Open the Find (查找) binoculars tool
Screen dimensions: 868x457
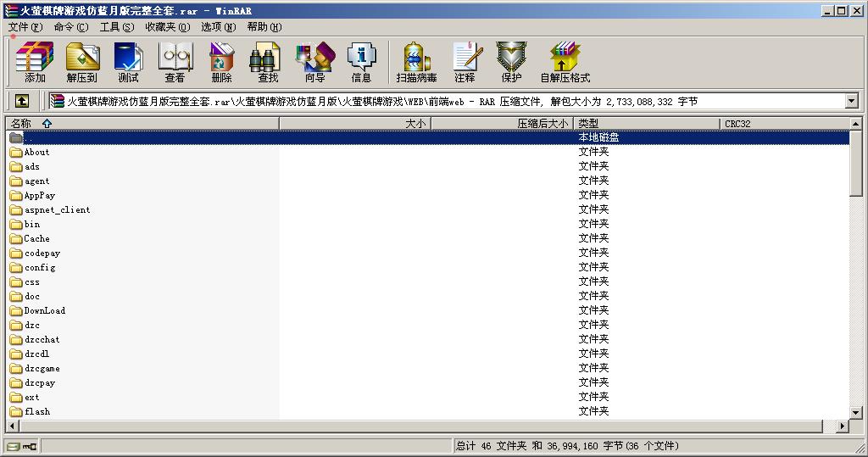click(x=268, y=63)
